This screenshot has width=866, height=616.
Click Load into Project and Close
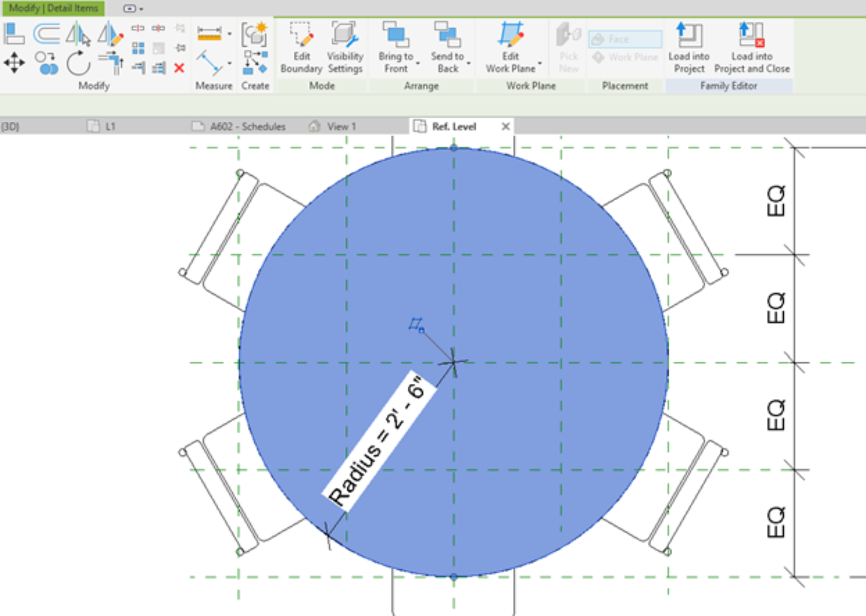coord(752,48)
